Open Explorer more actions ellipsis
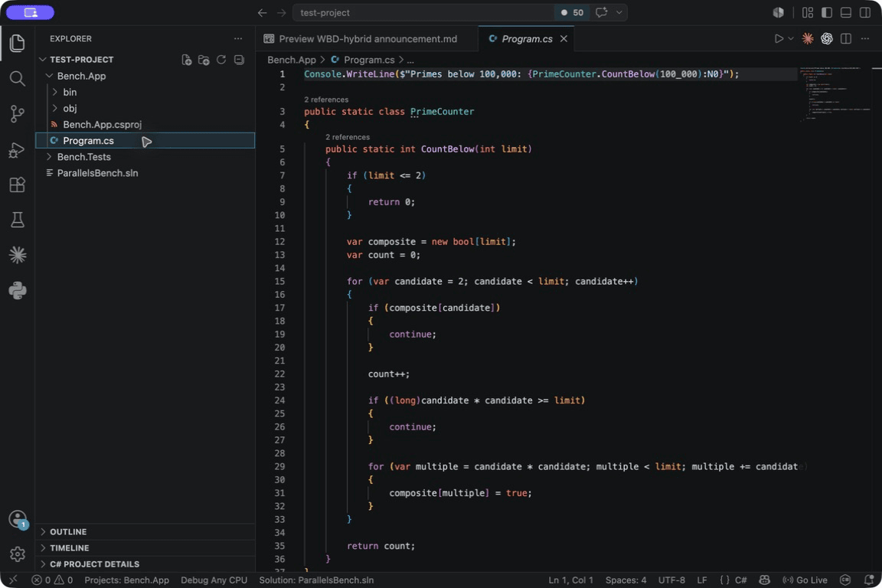Viewport: 882px width, 588px height. click(238, 39)
